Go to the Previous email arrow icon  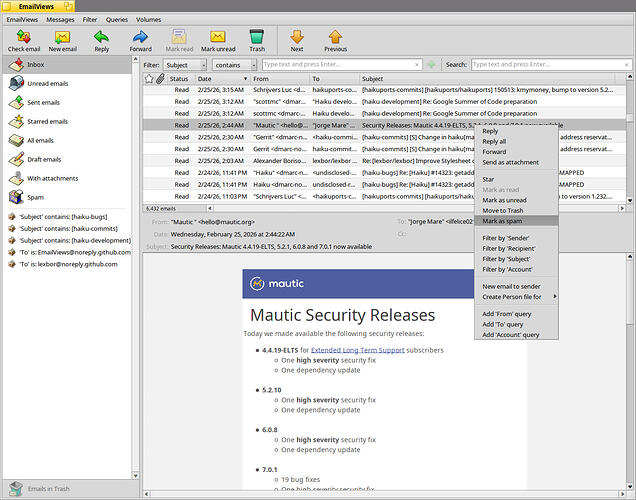(x=335, y=37)
